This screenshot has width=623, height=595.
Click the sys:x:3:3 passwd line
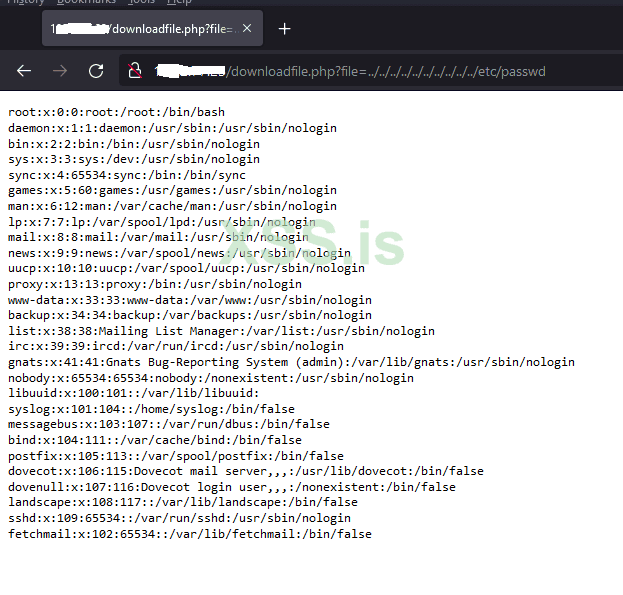[x=134, y=159]
